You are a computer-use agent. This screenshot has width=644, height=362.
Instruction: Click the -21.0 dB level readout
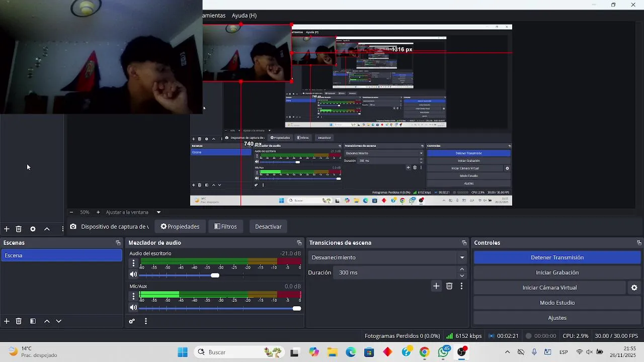[290, 253]
